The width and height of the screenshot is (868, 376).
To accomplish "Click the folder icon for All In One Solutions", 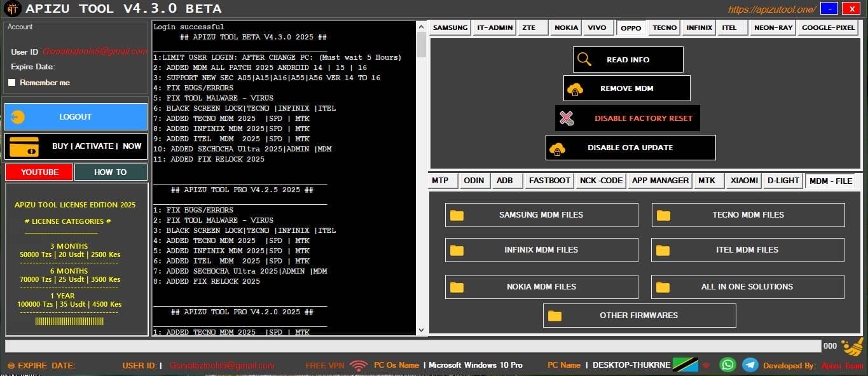I will tap(663, 287).
